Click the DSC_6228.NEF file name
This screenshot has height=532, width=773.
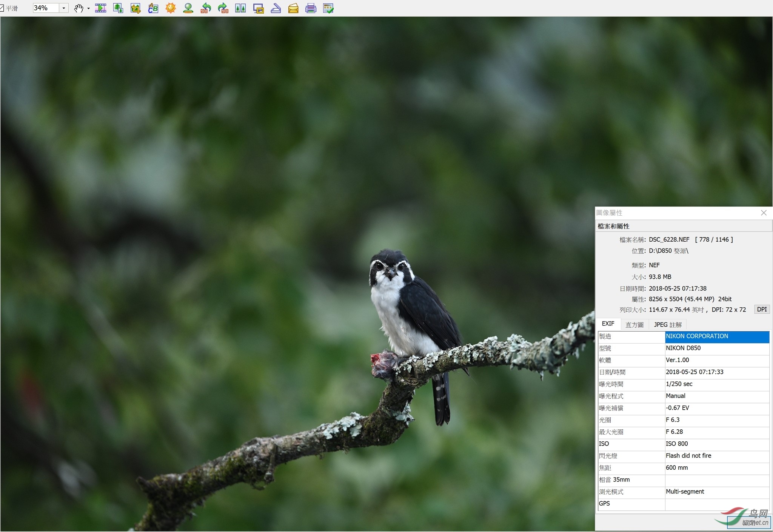pos(669,239)
